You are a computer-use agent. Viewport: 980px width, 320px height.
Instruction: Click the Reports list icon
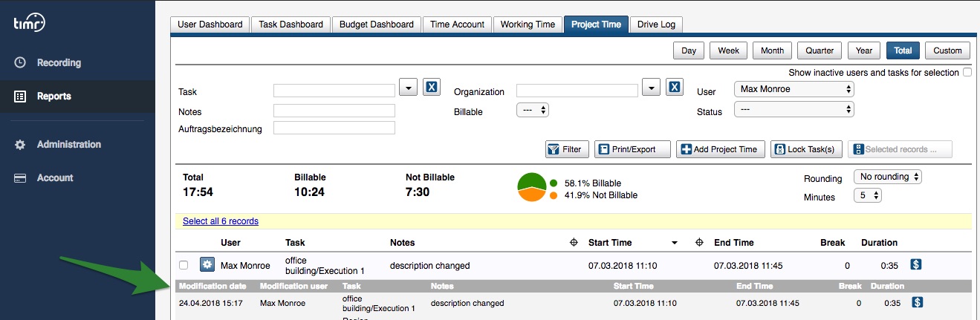(x=21, y=97)
